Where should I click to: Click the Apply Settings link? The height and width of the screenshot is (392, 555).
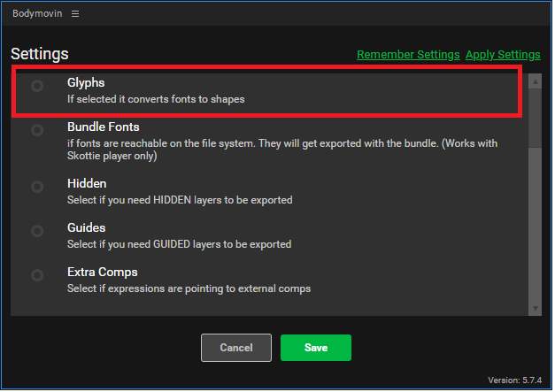[503, 55]
